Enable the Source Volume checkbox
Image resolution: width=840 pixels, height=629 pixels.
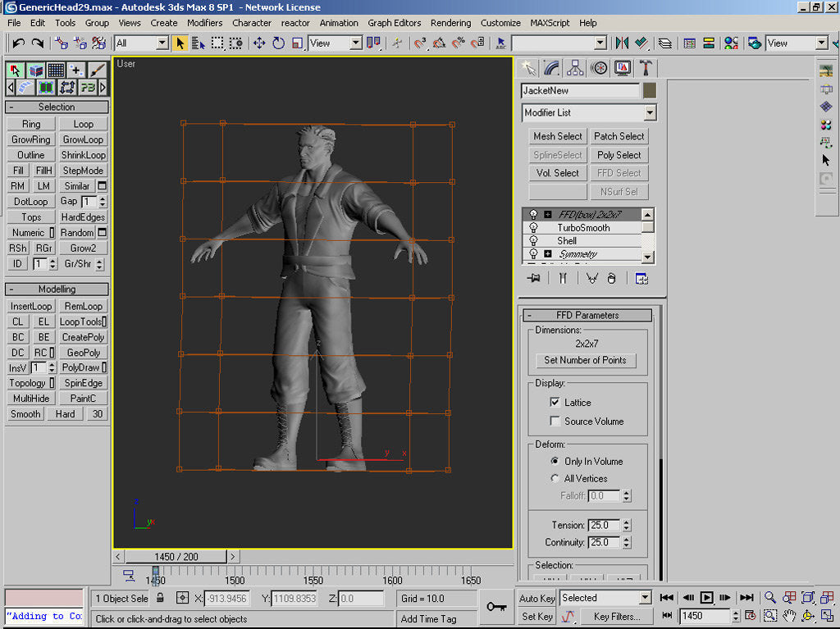point(555,422)
